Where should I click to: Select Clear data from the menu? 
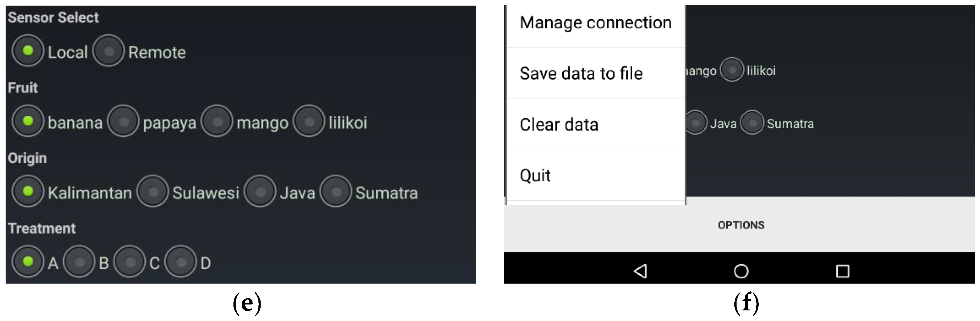(x=595, y=125)
